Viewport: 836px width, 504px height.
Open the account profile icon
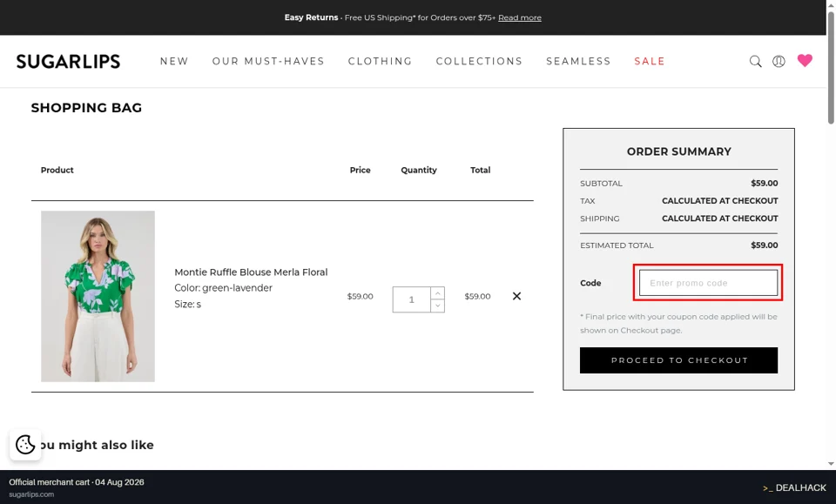tap(779, 61)
